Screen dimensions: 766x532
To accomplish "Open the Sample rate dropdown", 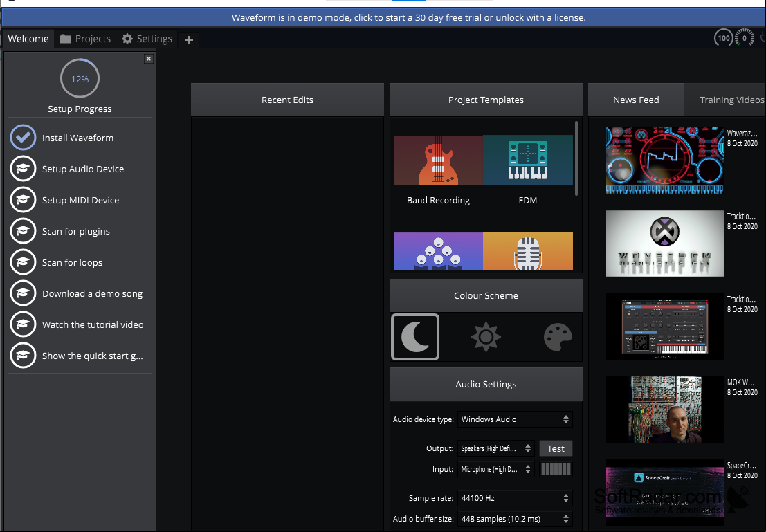I will [x=515, y=498].
